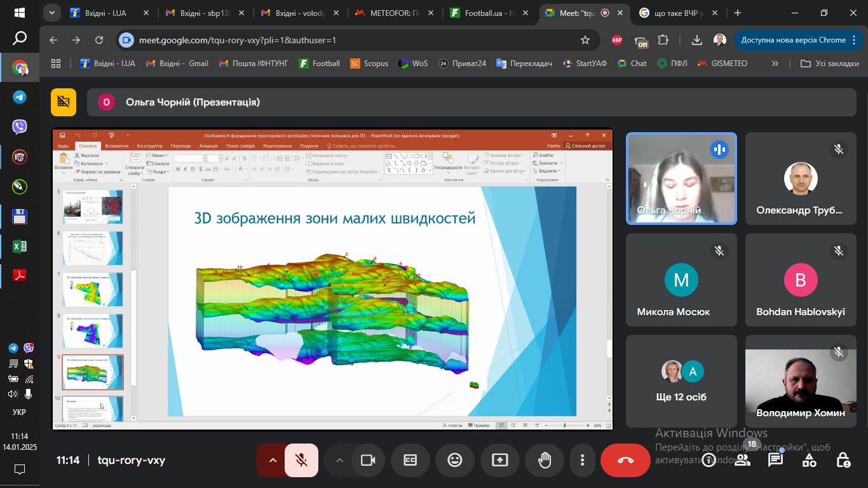Raise your hand in the meeting
This screenshot has height=488, width=868.
coord(545,460)
